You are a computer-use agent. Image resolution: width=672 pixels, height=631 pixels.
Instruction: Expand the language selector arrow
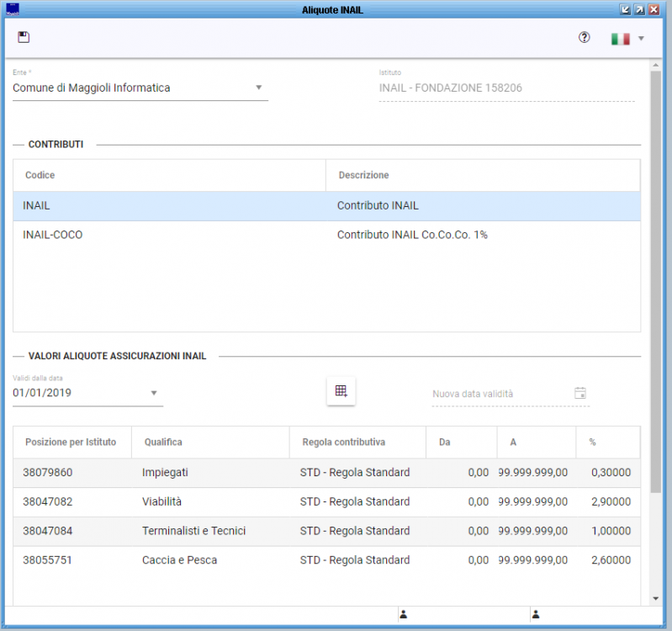641,39
